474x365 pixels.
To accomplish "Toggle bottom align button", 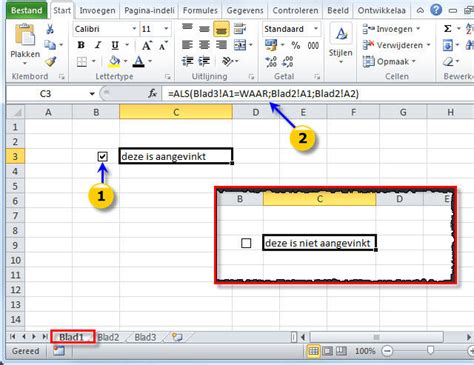I will coord(221,29).
